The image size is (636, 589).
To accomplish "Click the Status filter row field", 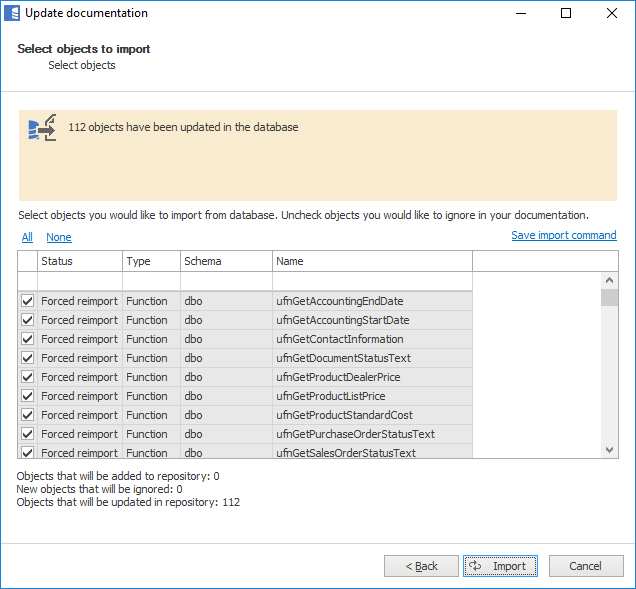I will click(x=79, y=281).
